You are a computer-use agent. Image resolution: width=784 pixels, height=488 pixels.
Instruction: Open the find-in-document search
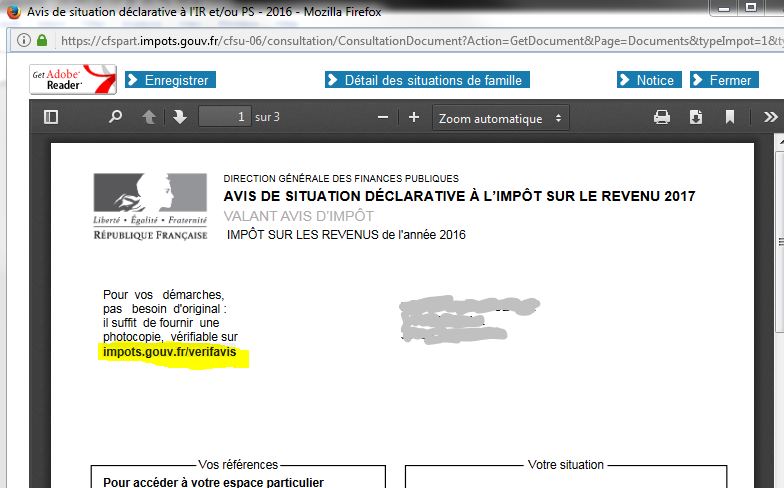116,117
